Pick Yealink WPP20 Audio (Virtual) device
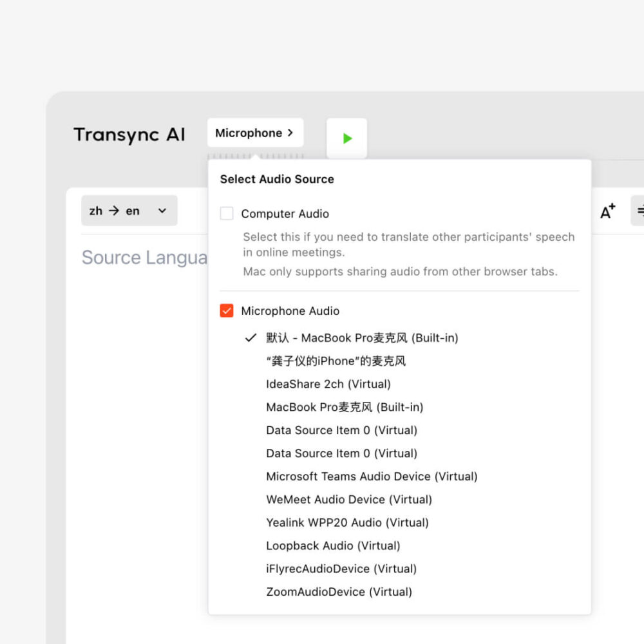The height and width of the screenshot is (644, 644). click(347, 522)
